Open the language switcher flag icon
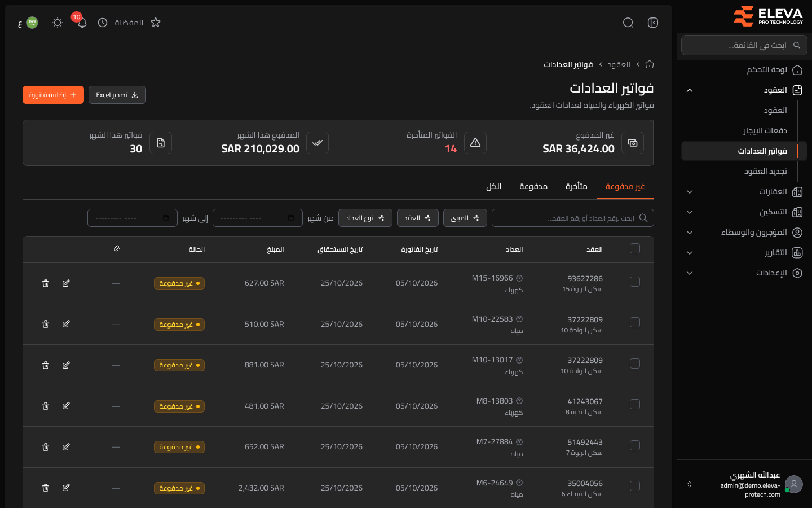The height and width of the screenshot is (508, 812). [32, 23]
